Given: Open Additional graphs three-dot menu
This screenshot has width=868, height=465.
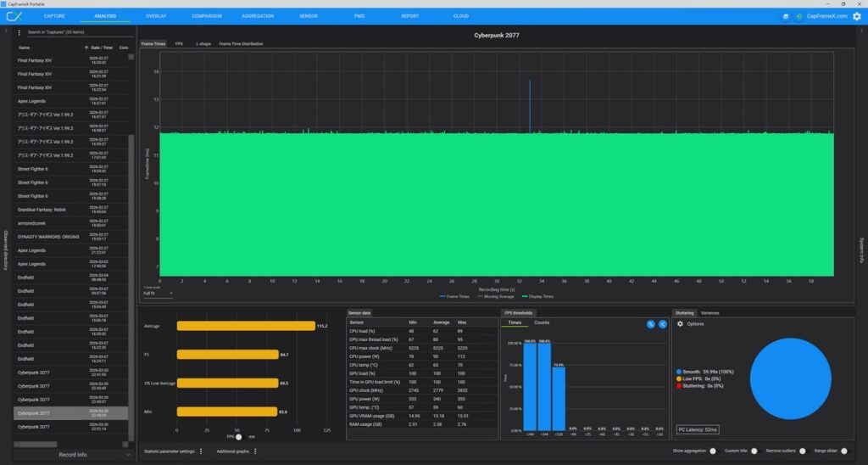Looking at the screenshot, I should [255, 451].
